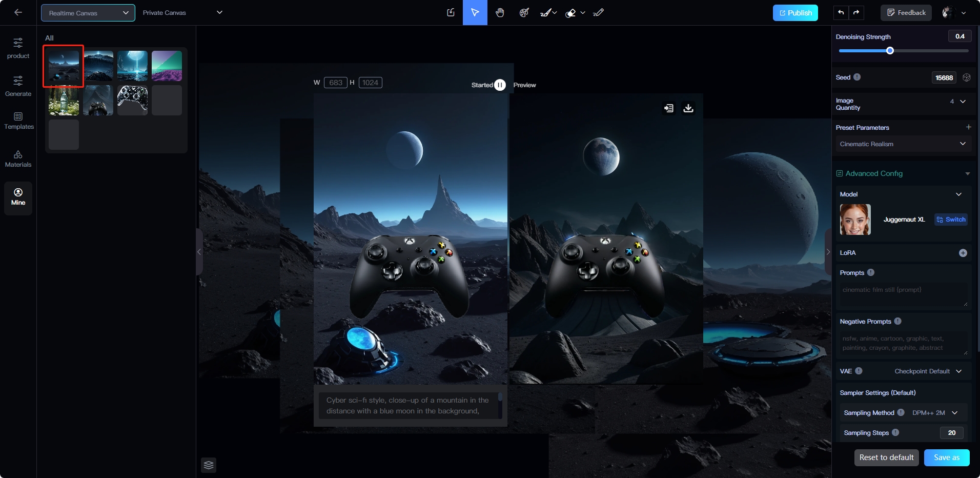Click the undo arrow

(x=841, y=13)
